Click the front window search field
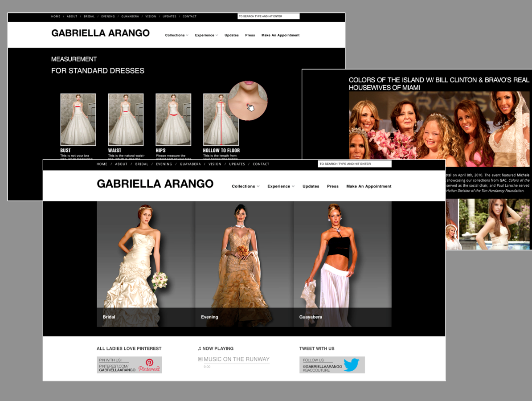This screenshot has width=532, height=401. (x=354, y=164)
